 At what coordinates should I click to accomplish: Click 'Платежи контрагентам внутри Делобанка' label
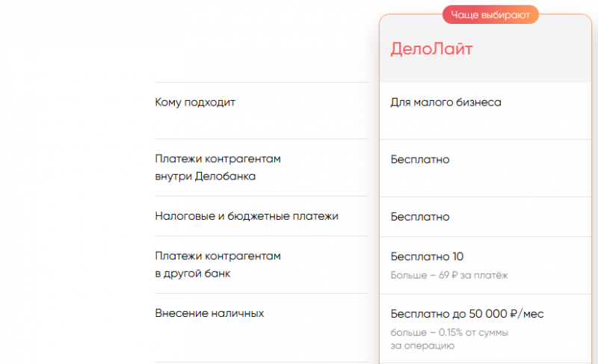tap(218, 167)
